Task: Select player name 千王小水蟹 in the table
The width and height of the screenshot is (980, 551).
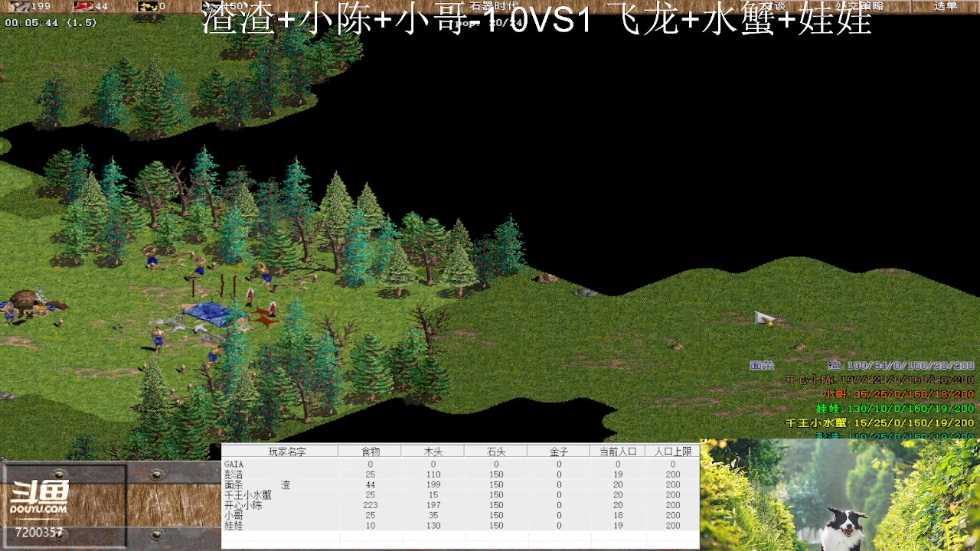Action: coord(247,495)
